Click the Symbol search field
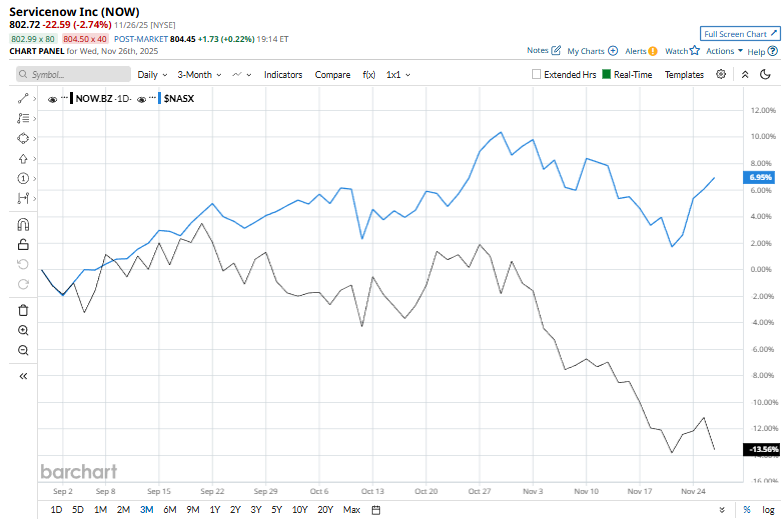The width and height of the screenshot is (782, 527). [x=73, y=74]
